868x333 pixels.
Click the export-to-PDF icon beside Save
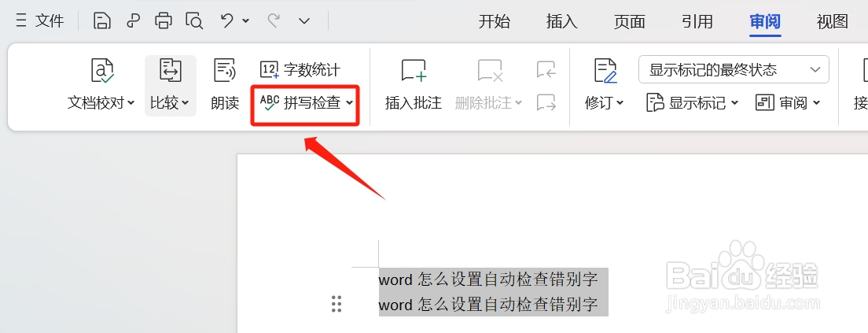(133, 21)
